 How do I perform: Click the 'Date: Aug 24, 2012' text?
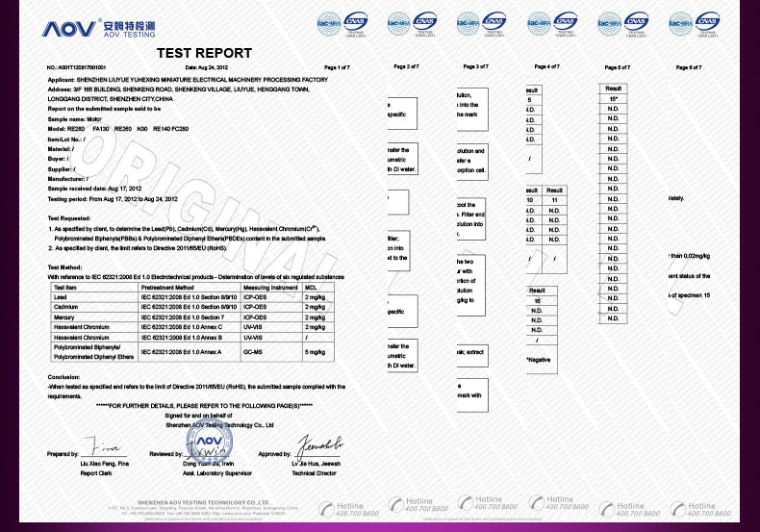[x=207, y=68]
